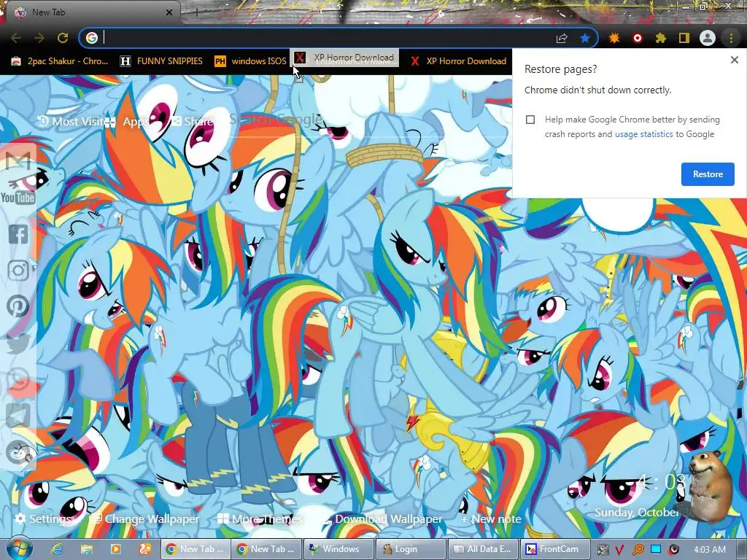Open Reddit from the left sidebar

click(18, 452)
